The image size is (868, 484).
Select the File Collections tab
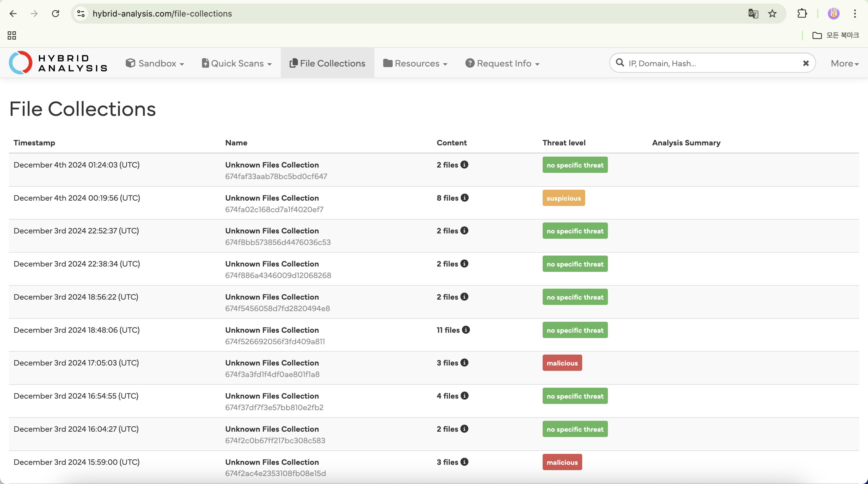[x=327, y=63]
